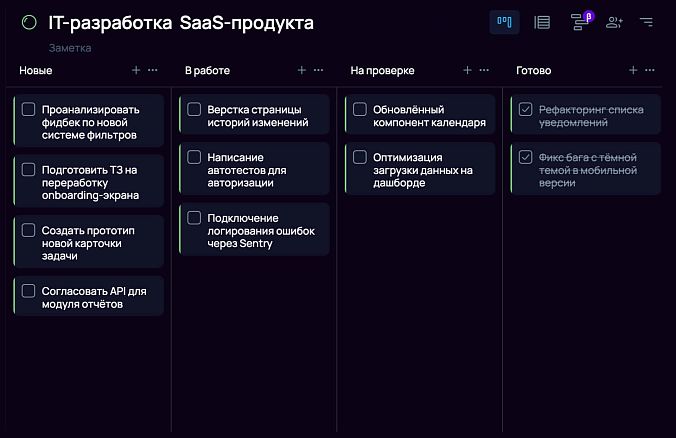Open the filter and sort icon

646,22
